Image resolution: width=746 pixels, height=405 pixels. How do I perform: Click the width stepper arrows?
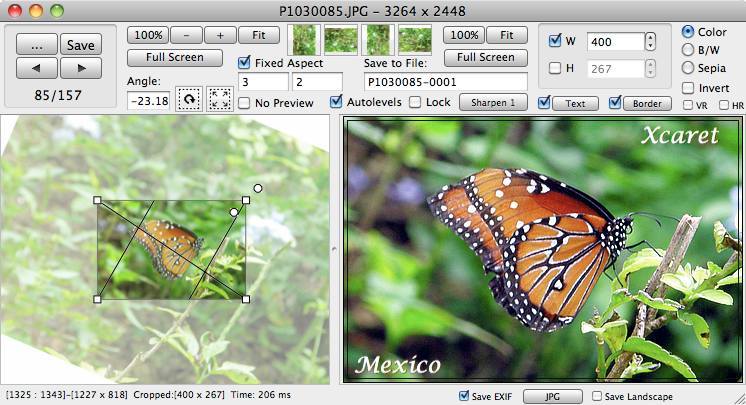pos(650,42)
